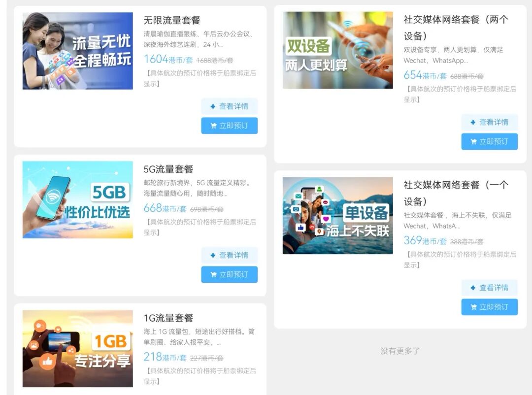
Task: Click the 单设备 海上不失联 banner image
Action: [x=338, y=216]
